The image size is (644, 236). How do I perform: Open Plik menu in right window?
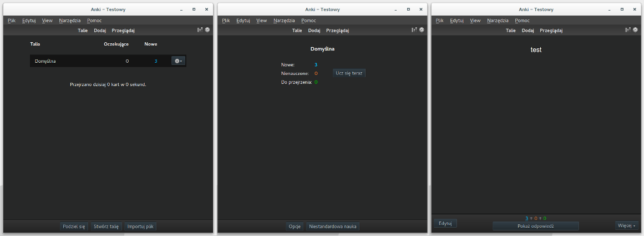click(440, 21)
